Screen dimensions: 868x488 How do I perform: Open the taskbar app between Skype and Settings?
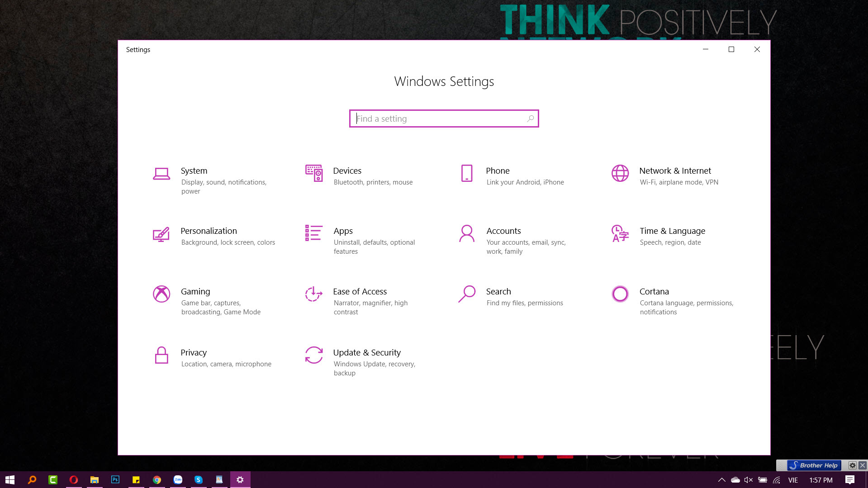pos(219,479)
